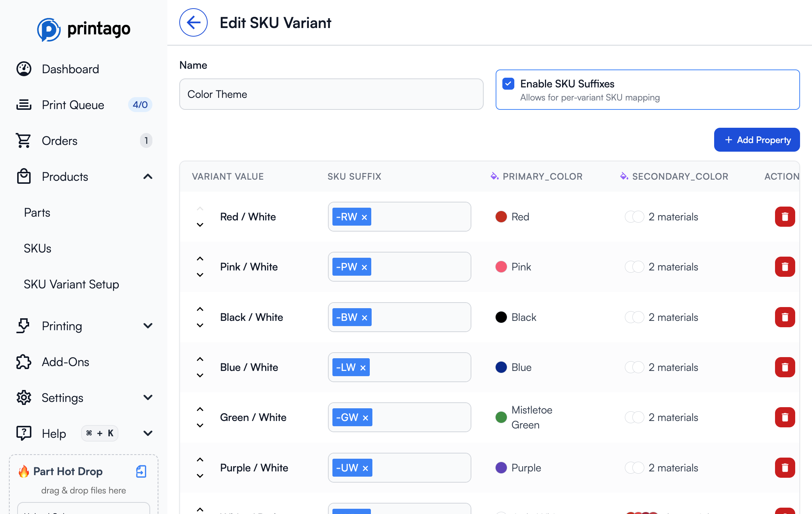Expand the Printing section chevron
Viewport: 812px width, 514px height.
[x=148, y=326]
